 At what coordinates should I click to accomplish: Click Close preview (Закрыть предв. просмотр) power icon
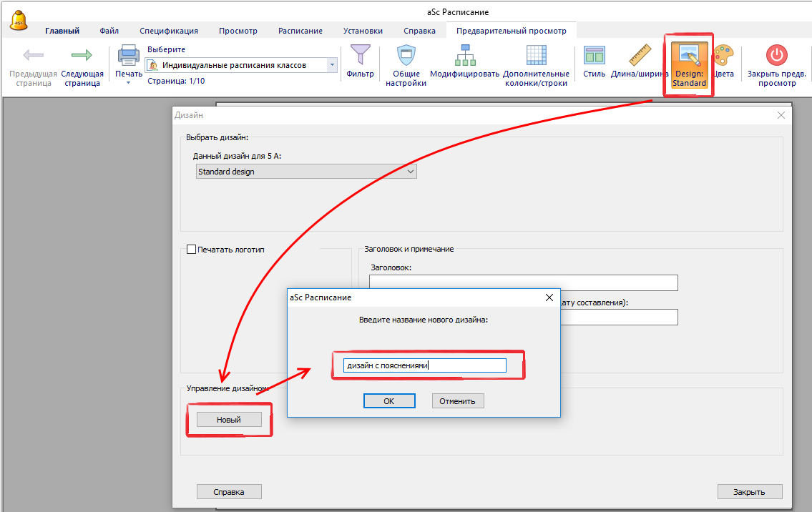[776, 56]
